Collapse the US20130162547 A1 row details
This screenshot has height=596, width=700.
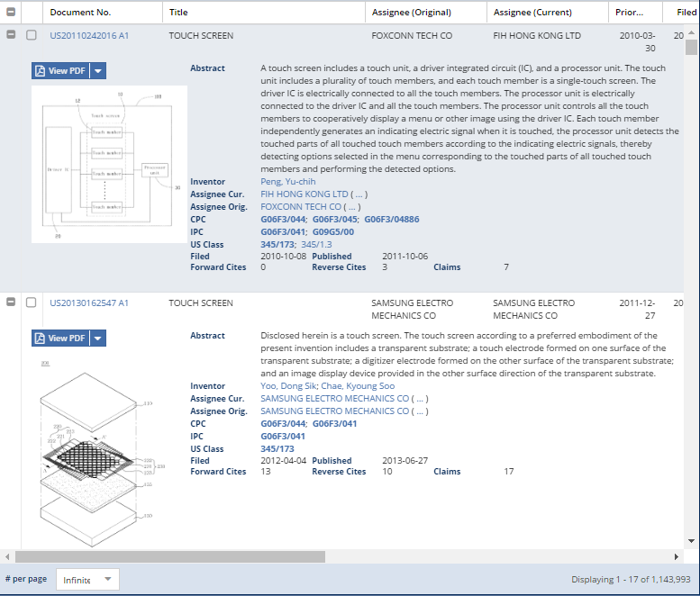11,302
